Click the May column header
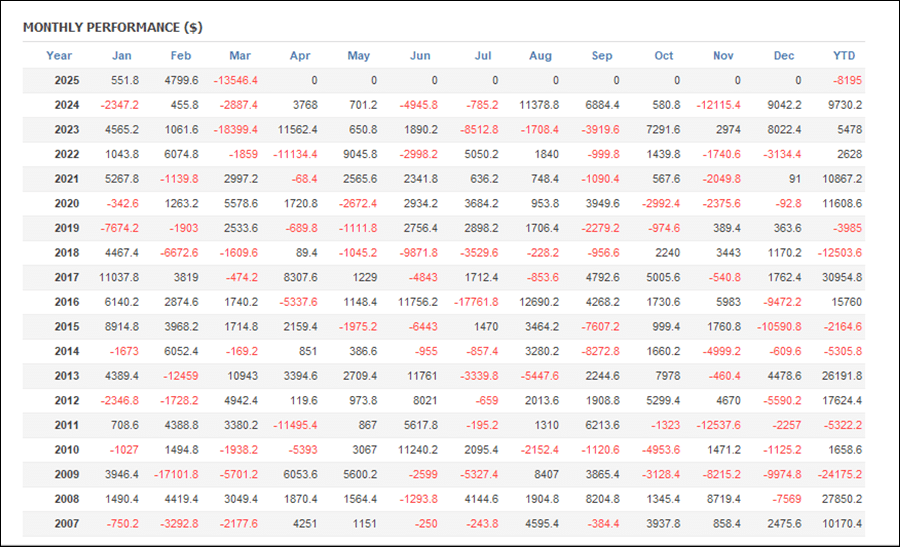Viewport: 900px width, 547px height. pos(359,56)
